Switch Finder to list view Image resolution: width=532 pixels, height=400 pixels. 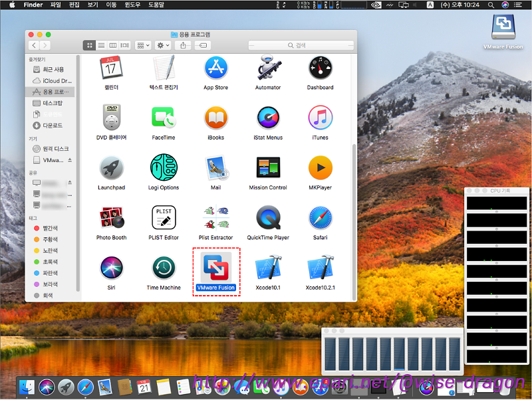[102, 45]
